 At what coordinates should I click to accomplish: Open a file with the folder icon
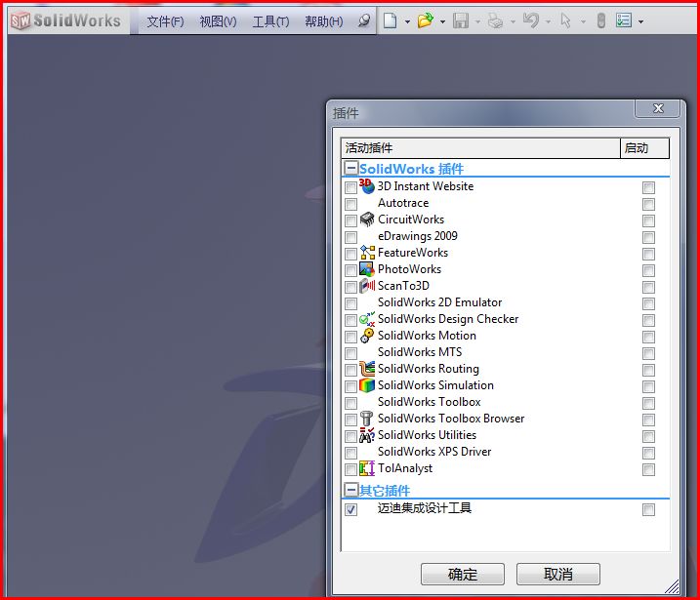pyautogui.click(x=426, y=20)
